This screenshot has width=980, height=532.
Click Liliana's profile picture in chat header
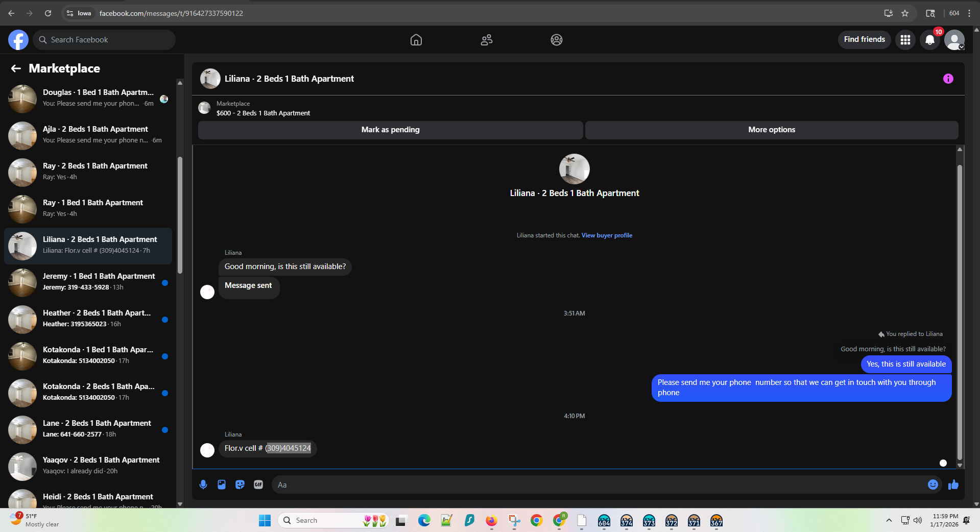click(x=210, y=79)
